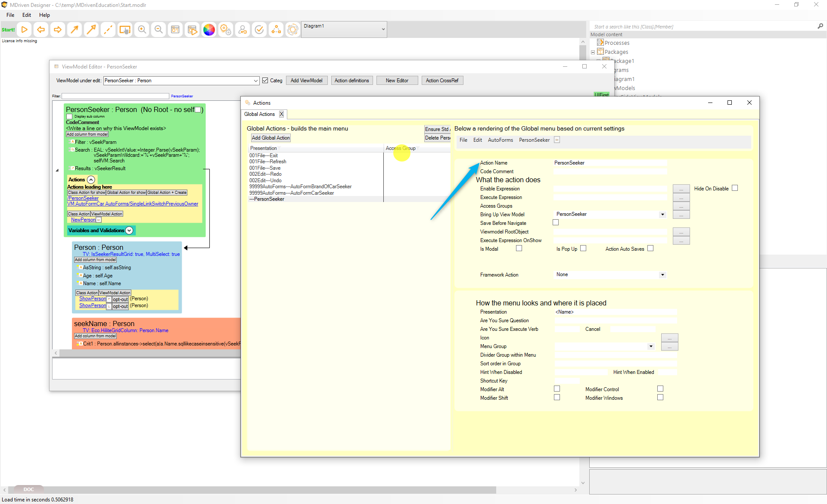Open Bring Up View Model dropdown
This screenshot has width=827, height=504.
coord(662,215)
